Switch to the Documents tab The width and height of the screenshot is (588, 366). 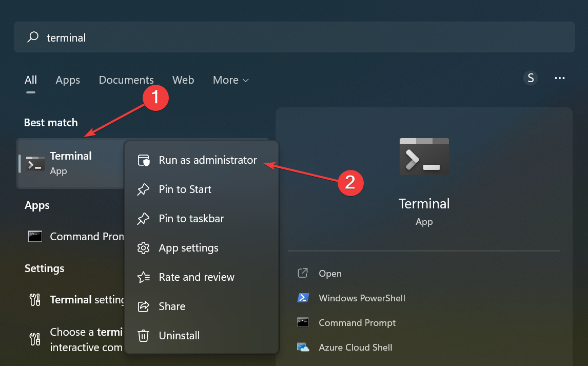[126, 80]
